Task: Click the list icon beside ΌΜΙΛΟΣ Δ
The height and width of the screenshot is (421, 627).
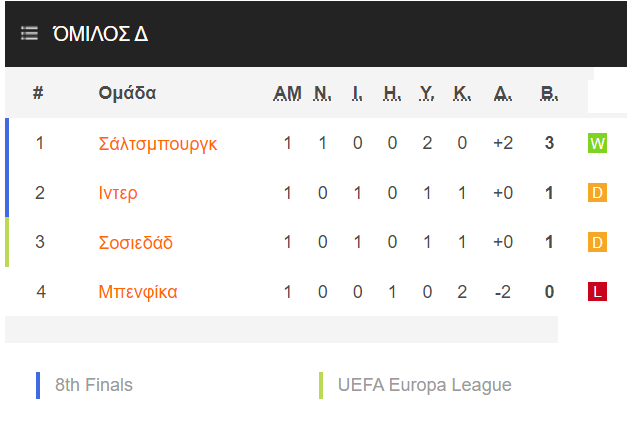Action: (29, 33)
